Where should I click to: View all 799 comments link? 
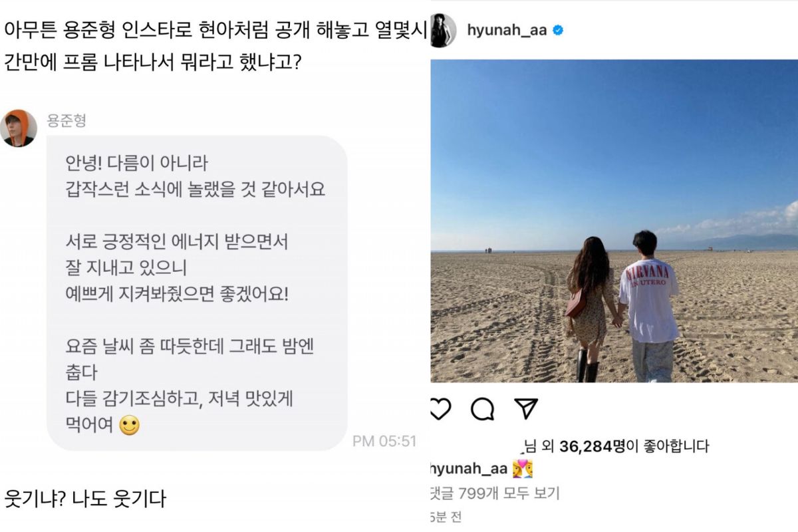[x=495, y=493]
